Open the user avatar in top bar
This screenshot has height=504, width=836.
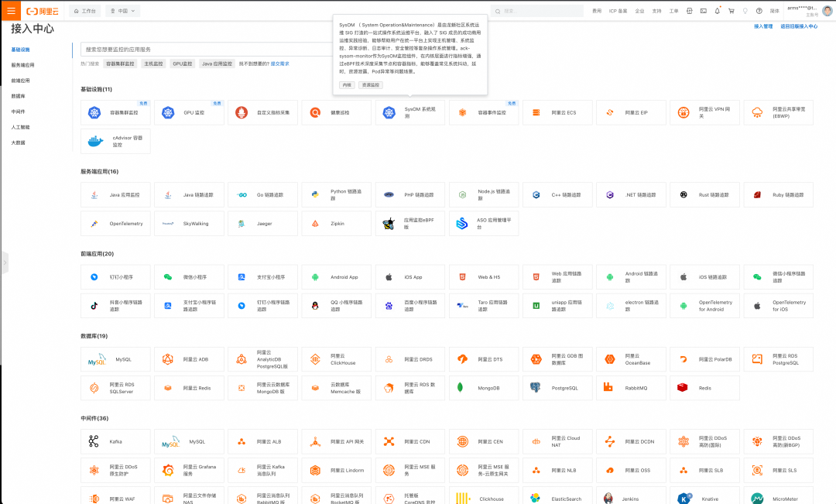tap(827, 11)
